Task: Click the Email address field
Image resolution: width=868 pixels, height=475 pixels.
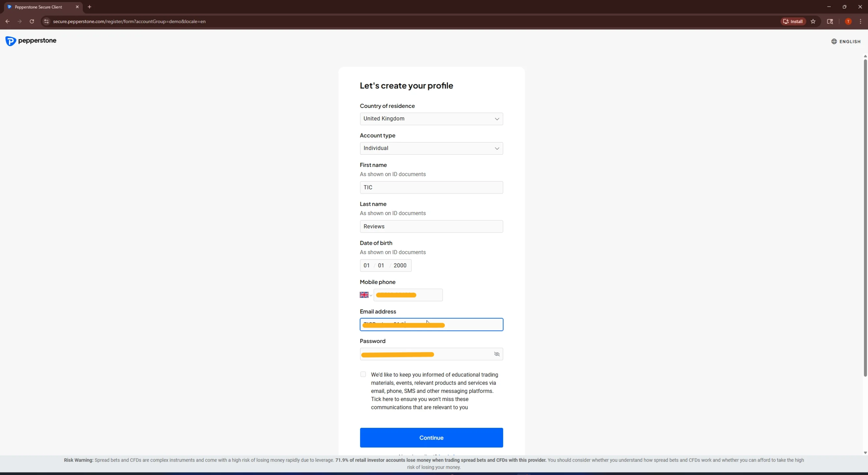Action: (x=431, y=325)
